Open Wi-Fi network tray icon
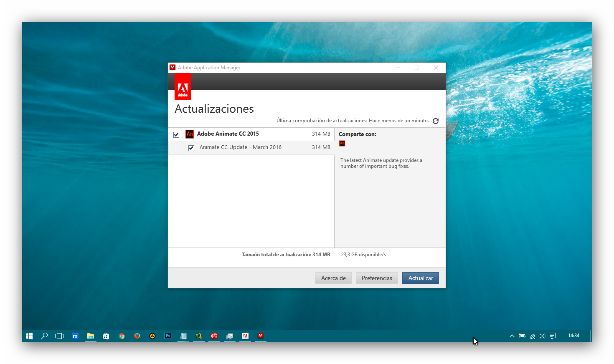The width and height of the screenshot is (614, 364). point(533,336)
